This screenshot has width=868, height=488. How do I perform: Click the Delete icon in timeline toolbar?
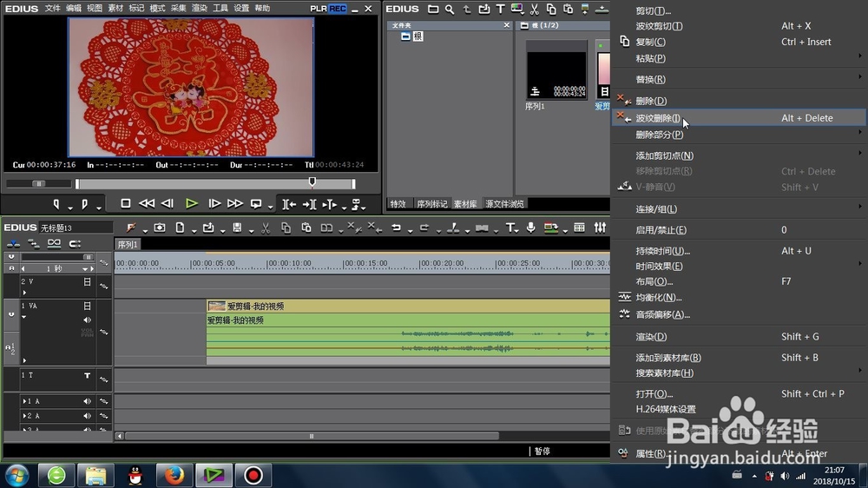354,228
